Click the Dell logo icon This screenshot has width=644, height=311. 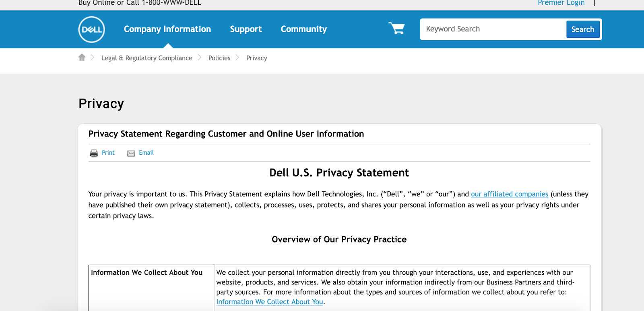91,29
